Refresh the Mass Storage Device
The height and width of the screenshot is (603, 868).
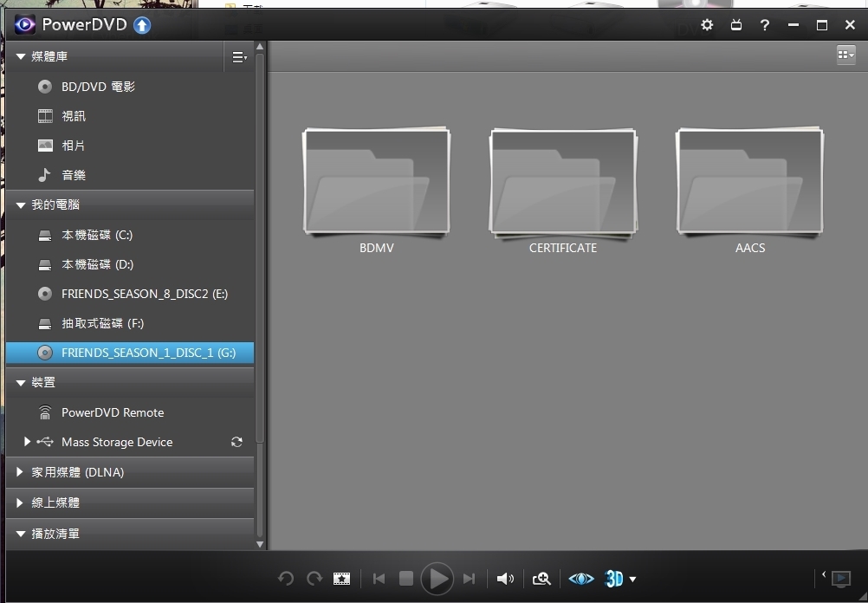click(x=236, y=442)
